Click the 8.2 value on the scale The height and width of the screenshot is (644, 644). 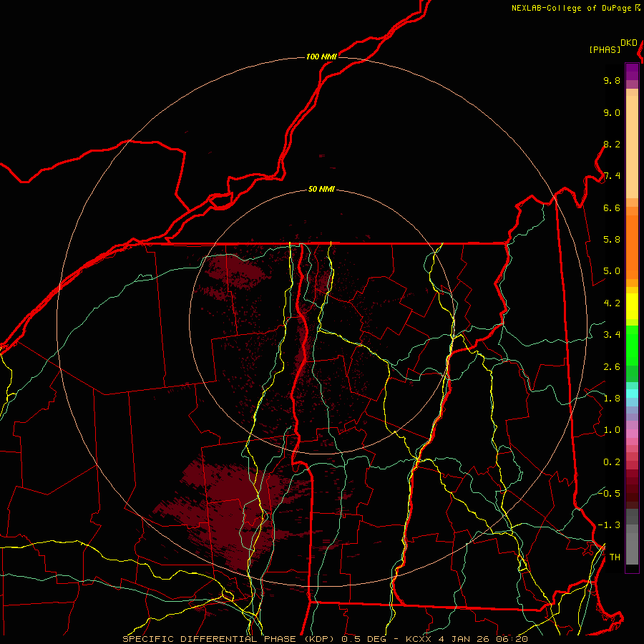(x=612, y=145)
